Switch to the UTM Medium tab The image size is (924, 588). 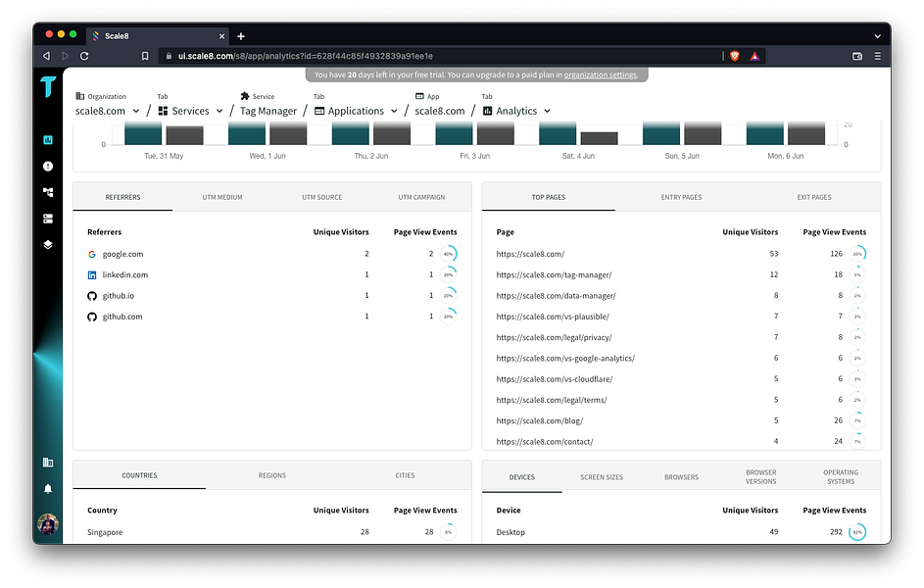pyautogui.click(x=222, y=197)
